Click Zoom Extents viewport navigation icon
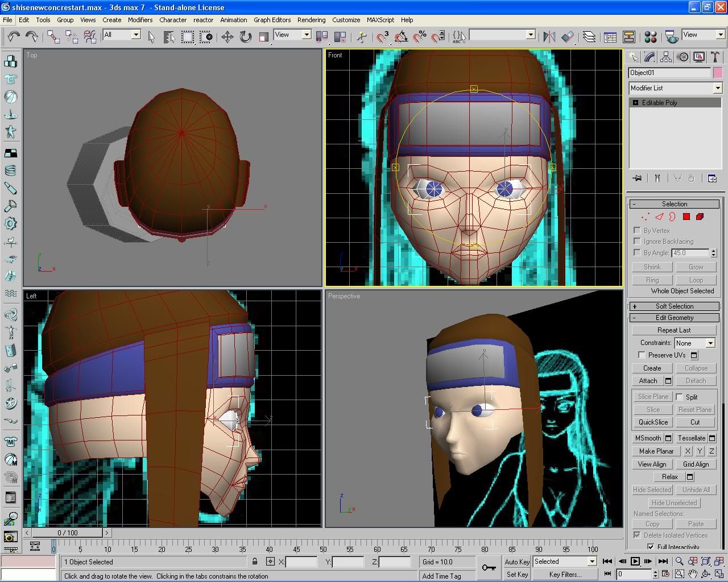728x582 pixels. coord(706,561)
